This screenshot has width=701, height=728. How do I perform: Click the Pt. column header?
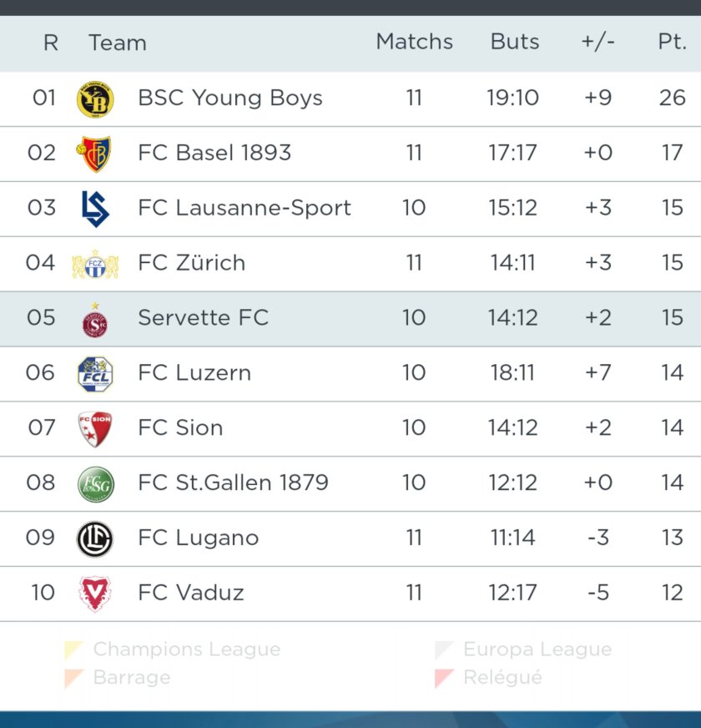(672, 42)
